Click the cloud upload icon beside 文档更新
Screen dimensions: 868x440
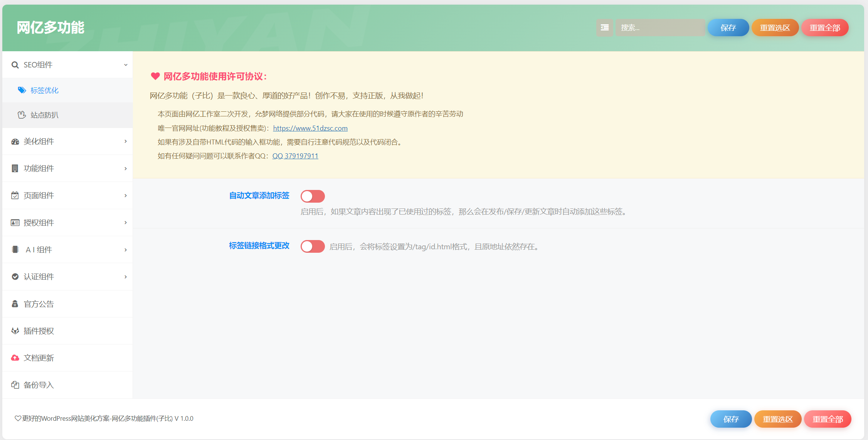pyautogui.click(x=15, y=358)
